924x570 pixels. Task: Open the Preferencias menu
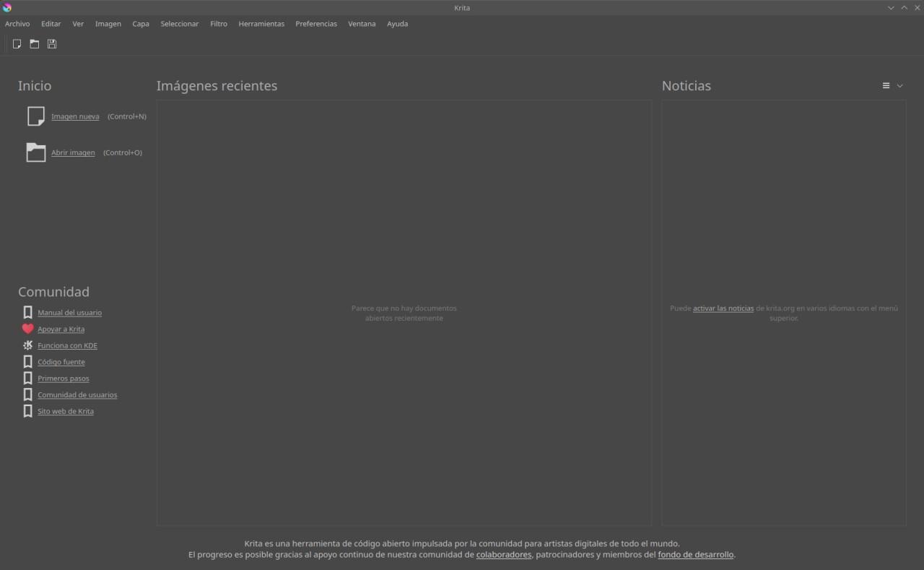tap(315, 24)
